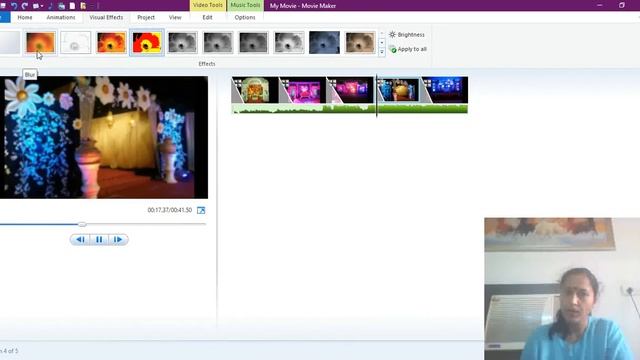Viewport: 640px width, 360px height.
Task: Restore down the Movie Maker window
Action: coord(621,5)
